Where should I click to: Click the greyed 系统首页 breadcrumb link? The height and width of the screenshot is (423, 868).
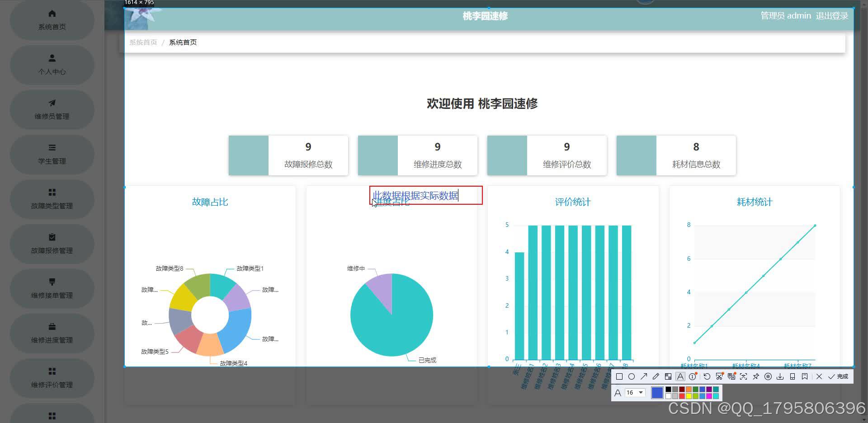coord(143,42)
